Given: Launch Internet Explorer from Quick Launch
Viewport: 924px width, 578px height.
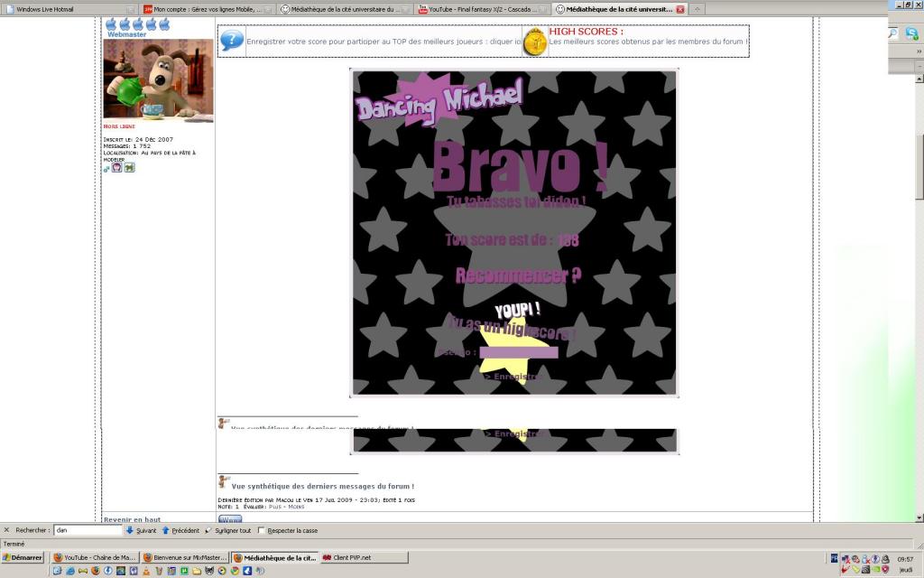Looking at the screenshot, I should (x=69, y=571).
